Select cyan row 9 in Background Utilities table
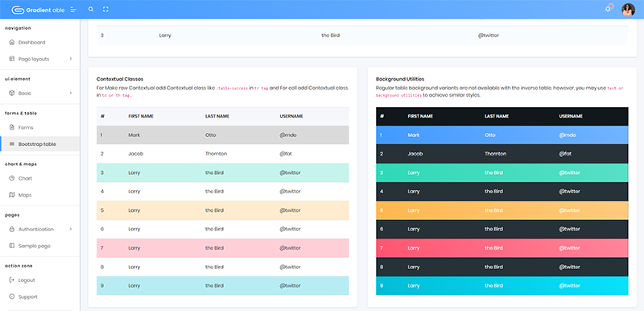 click(x=502, y=285)
